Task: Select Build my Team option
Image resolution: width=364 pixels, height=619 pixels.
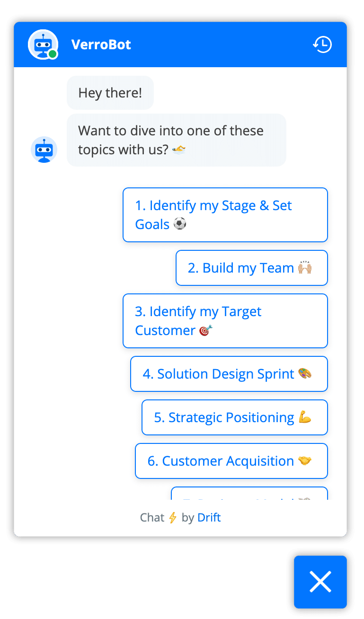Action: [252, 268]
